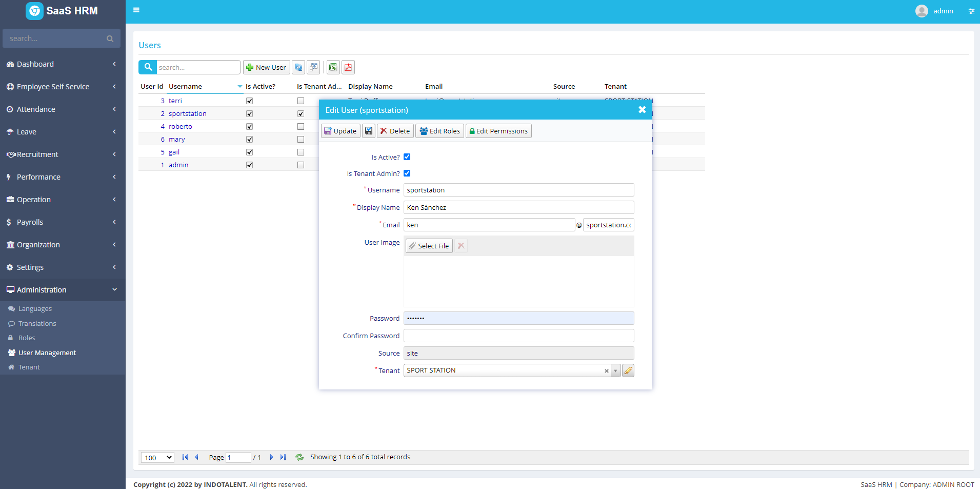Open the tenant edit pencil icon
Viewport: 980px width, 489px height.
[628, 370]
